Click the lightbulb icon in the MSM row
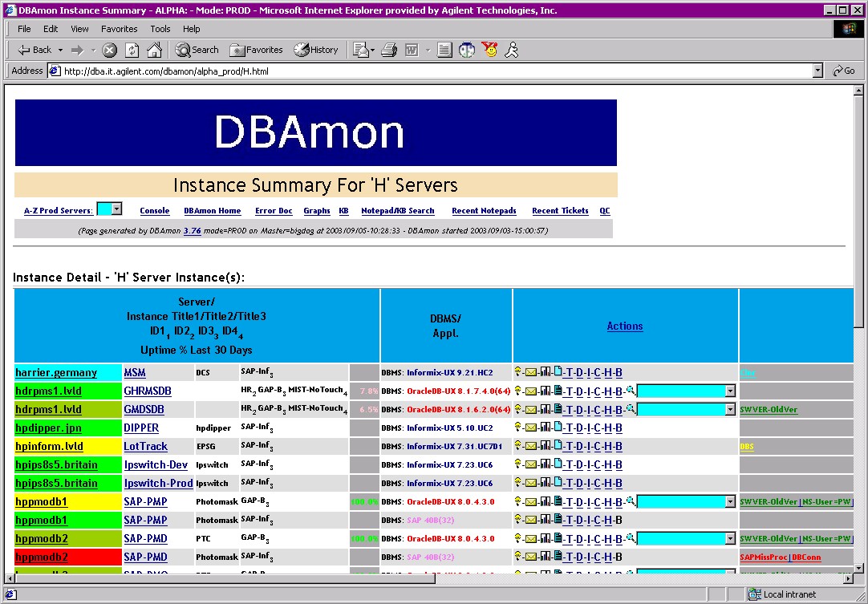 point(518,371)
